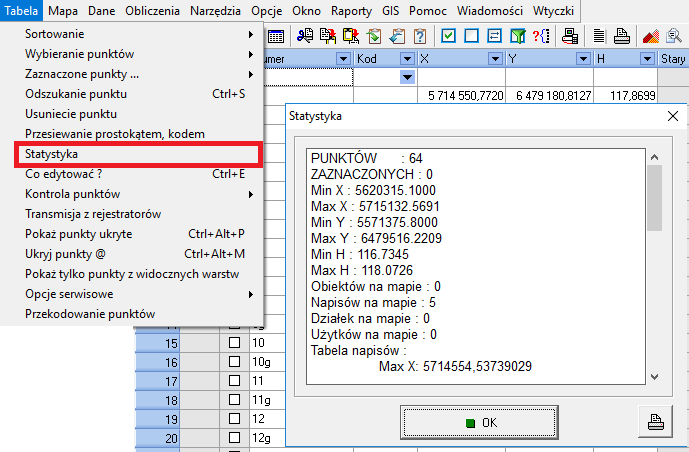Choose Przekodowanie punktów entry

132,314
